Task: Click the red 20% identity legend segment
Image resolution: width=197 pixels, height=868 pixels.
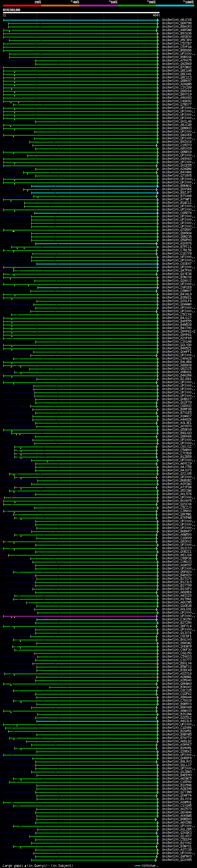Action: point(22,6)
